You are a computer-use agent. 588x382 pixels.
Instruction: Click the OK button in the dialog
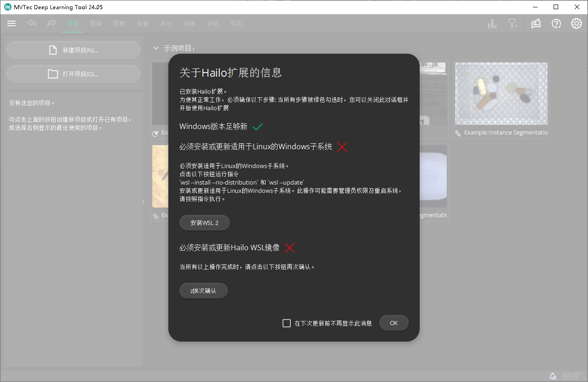click(394, 323)
